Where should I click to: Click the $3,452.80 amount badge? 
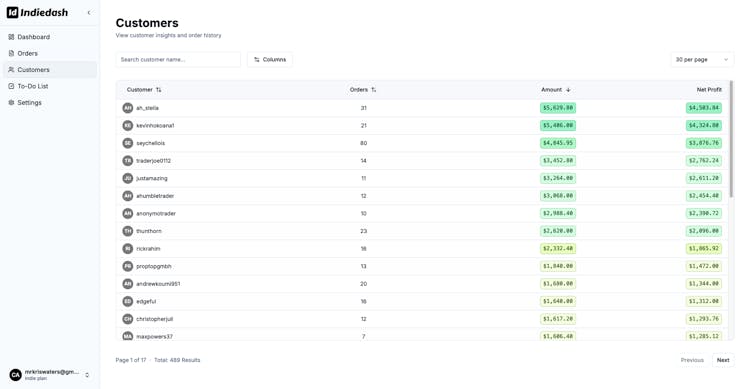click(558, 161)
